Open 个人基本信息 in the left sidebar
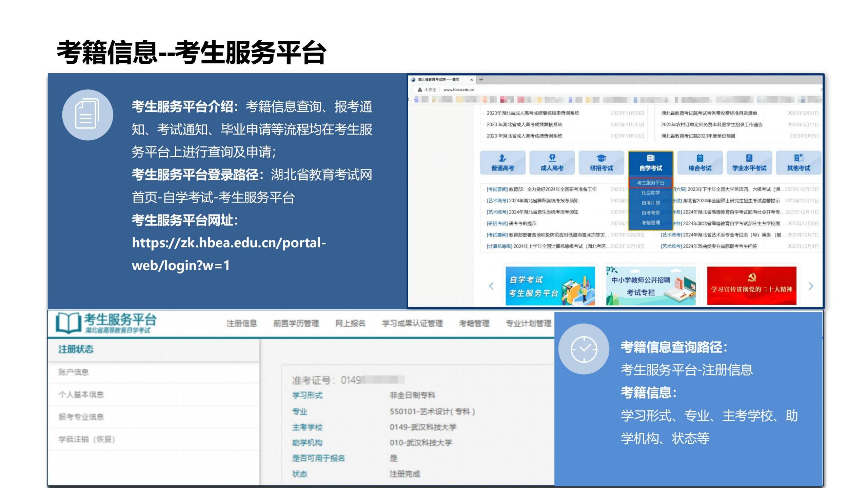Viewport: 868px width, 488px height. pos(81,394)
